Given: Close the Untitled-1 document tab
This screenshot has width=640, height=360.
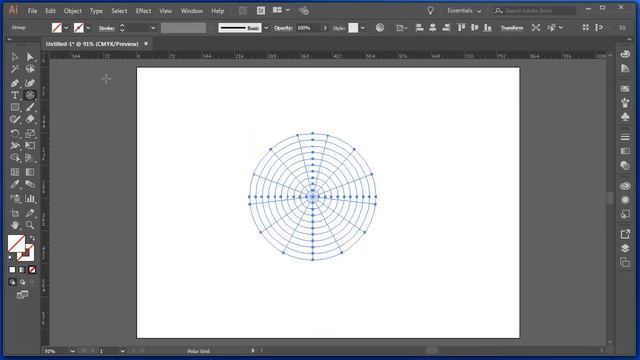Looking at the screenshot, I should (x=146, y=44).
